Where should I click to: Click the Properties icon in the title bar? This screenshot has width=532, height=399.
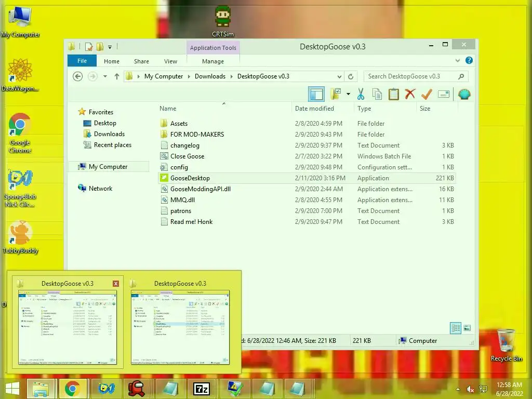coord(89,47)
